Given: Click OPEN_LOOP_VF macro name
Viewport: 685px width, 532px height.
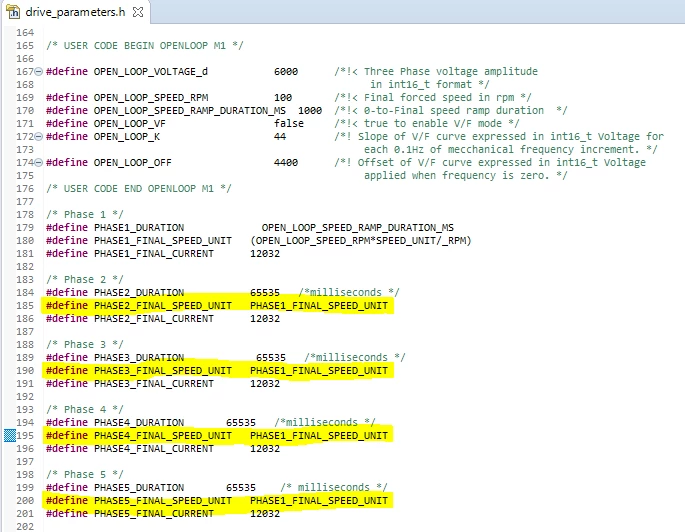Looking at the screenshot, I should 130,124.
